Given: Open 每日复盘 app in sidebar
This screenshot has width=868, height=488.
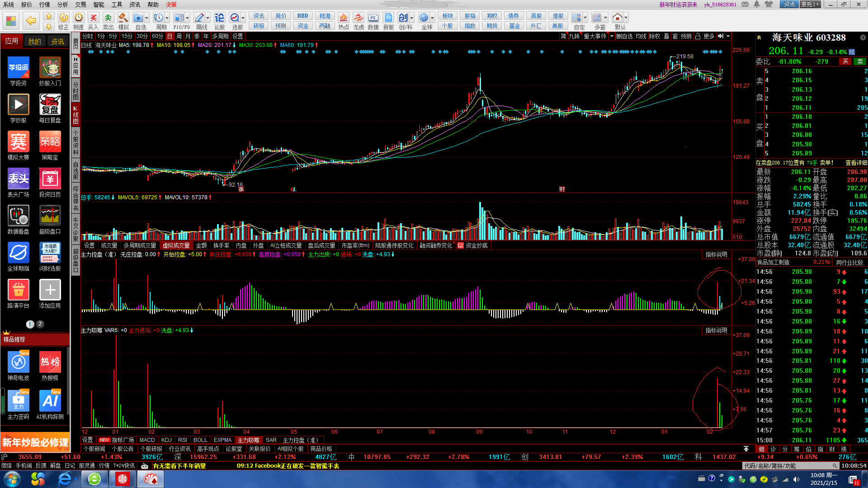Looking at the screenshot, I should tap(50, 105).
